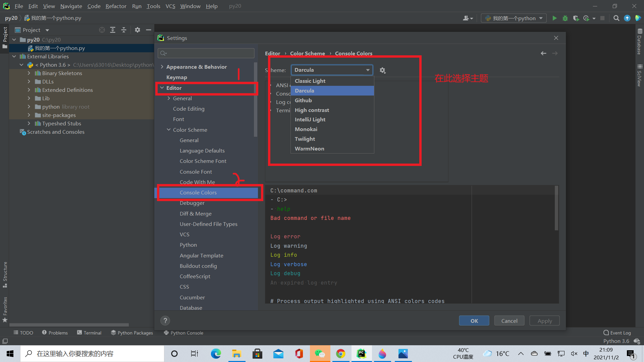Collapse the Color Scheme tree node
The width and height of the screenshot is (644, 362).
tap(169, 130)
